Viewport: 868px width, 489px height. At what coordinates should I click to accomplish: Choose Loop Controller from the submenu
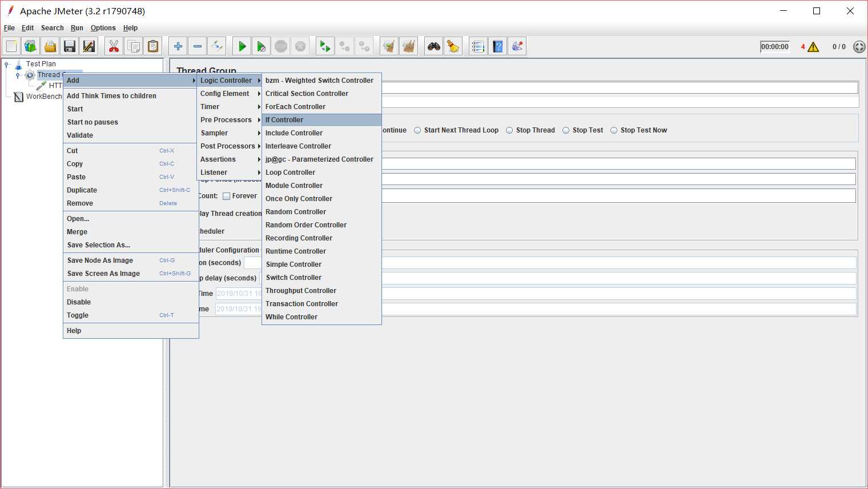tap(322, 173)
